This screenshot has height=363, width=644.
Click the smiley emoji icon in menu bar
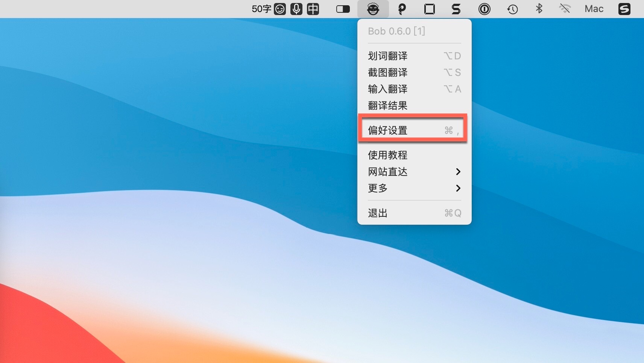[280, 9]
